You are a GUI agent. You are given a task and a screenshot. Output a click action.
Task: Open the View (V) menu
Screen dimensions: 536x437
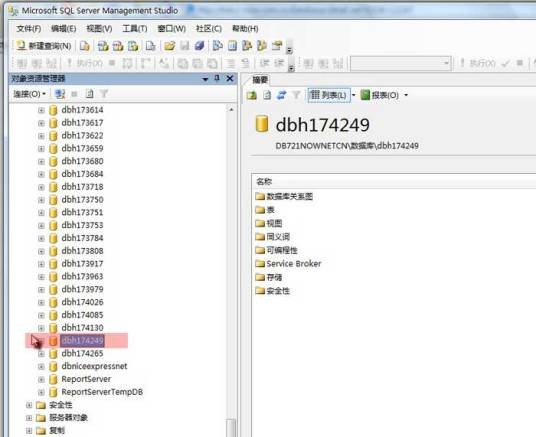[x=99, y=29]
